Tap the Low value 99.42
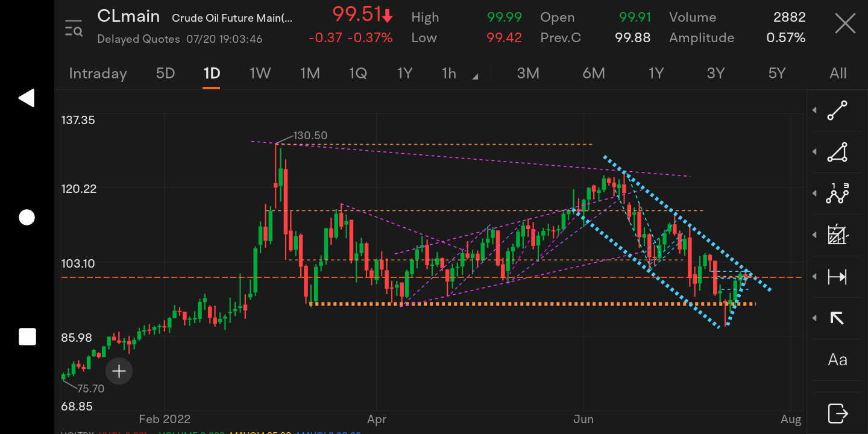868x434 pixels. 505,38
